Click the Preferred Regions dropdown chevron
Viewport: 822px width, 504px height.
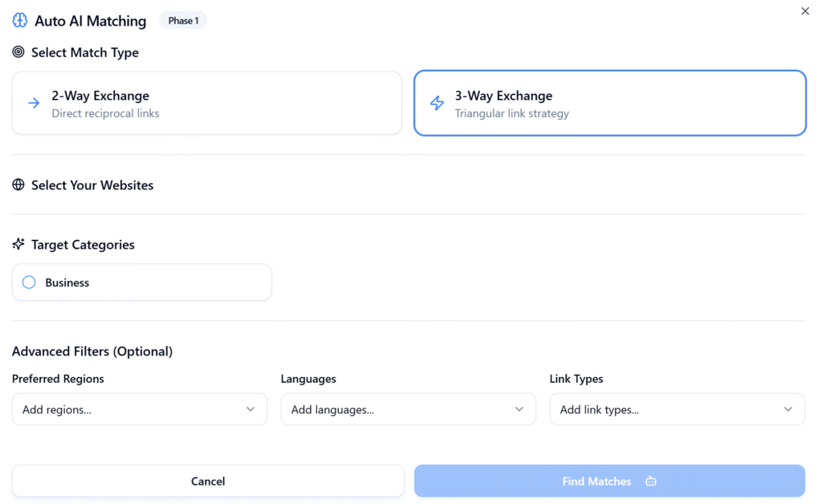point(250,409)
